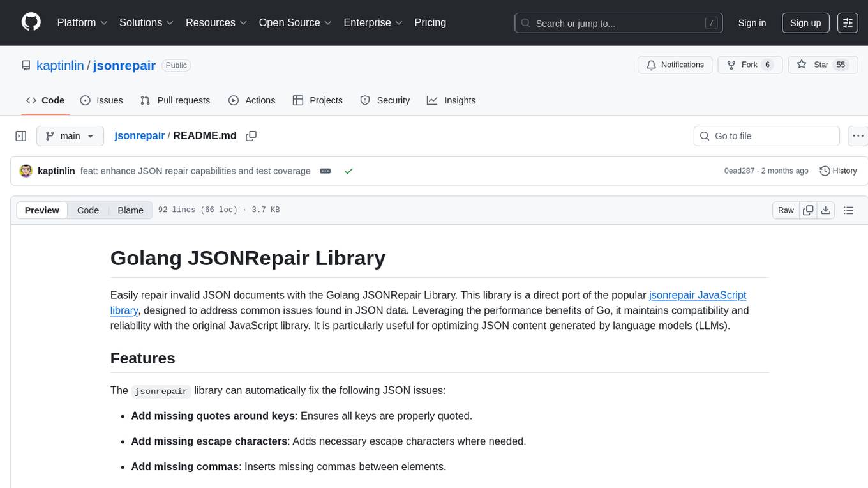Open the Security tab
The height and width of the screenshot is (488, 868).
(x=385, y=100)
